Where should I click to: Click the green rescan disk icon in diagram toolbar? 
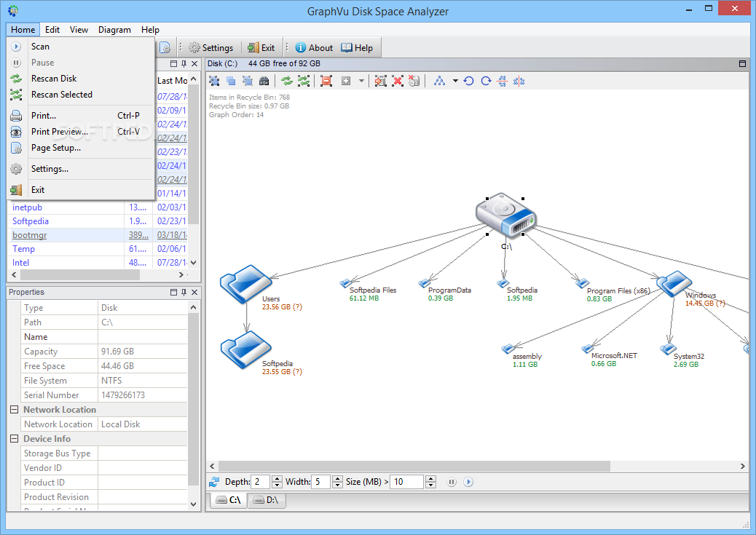pyautogui.click(x=287, y=81)
